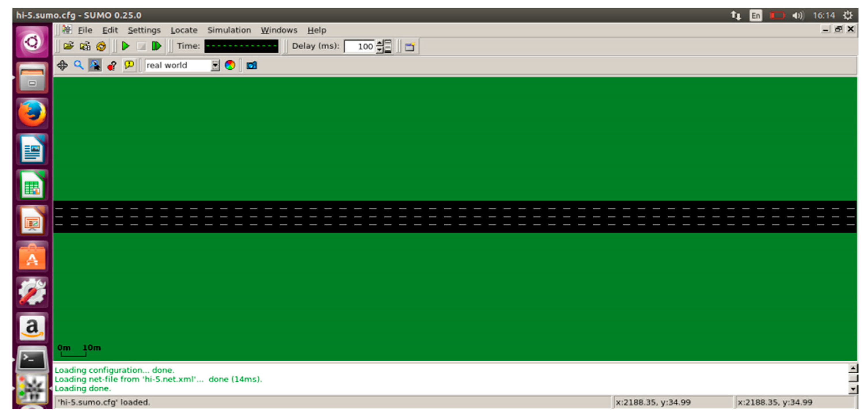Perform a single simulation step
Viewport: 868px width, 420px height.
156,46
